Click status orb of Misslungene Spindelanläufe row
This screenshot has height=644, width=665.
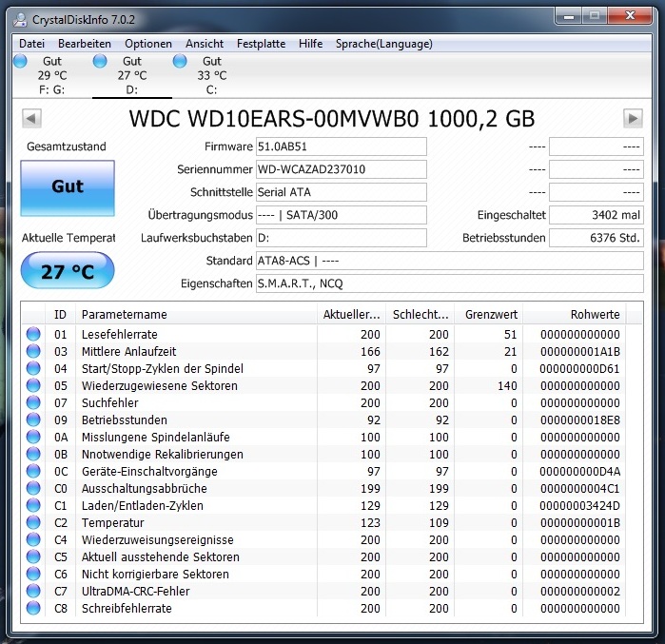click(x=33, y=437)
